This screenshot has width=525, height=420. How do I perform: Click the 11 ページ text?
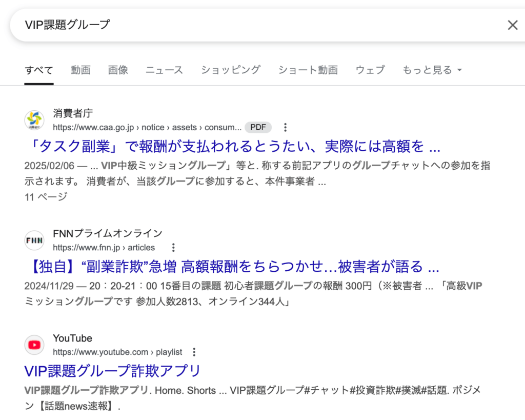(46, 197)
